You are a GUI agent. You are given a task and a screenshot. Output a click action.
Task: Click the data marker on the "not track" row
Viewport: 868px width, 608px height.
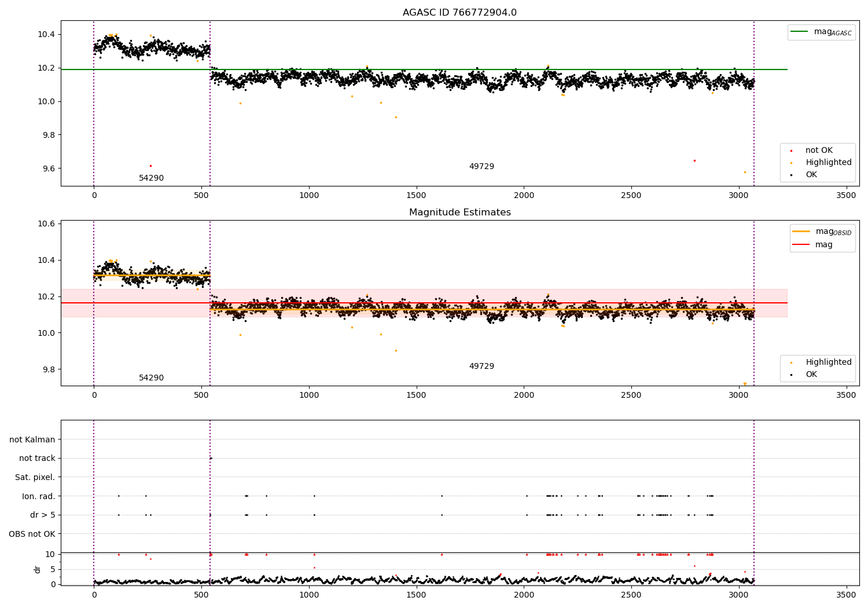211,458
